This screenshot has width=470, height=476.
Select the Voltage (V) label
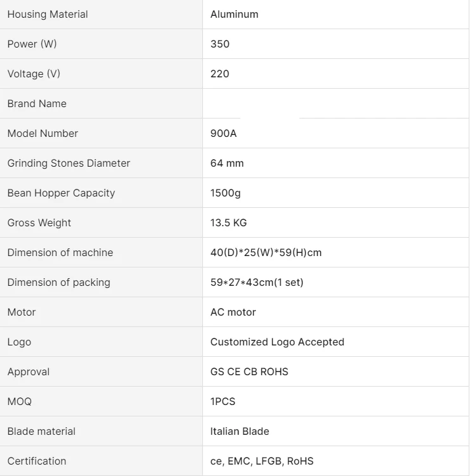[34, 74]
